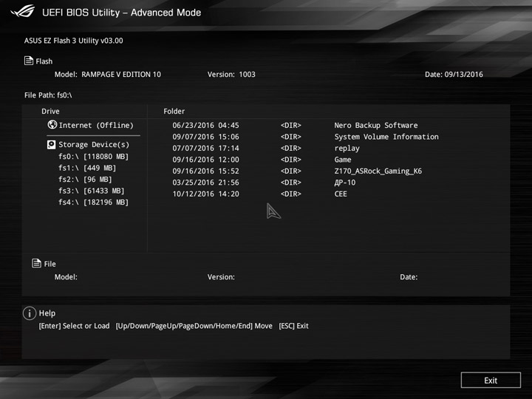The height and width of the screenshot is (399, 532).
Task: Click the File section Version label
Action: click(x=221, y=277)
